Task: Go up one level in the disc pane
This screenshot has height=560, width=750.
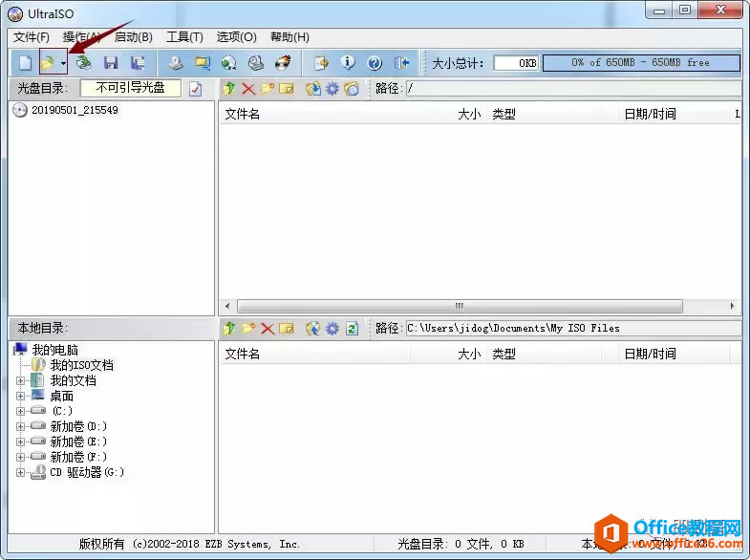Action: click(x=229, y=89)
